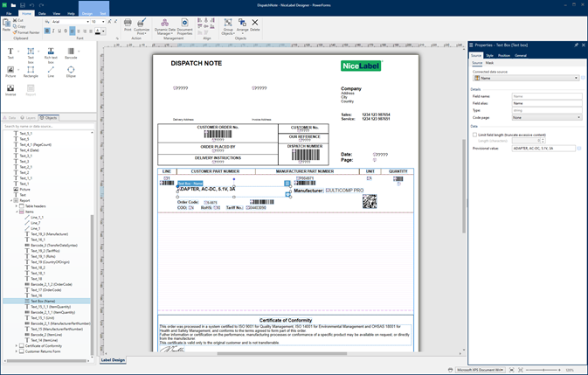Pick the Ellipse drawing tool
This screenshot has height=375, width=588.
tap(71, 71)
